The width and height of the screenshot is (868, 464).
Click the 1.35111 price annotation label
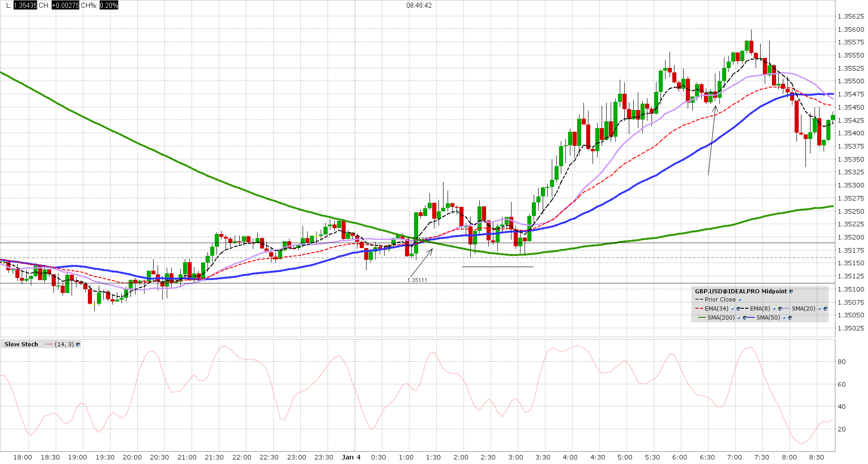(x=417, y=280)
